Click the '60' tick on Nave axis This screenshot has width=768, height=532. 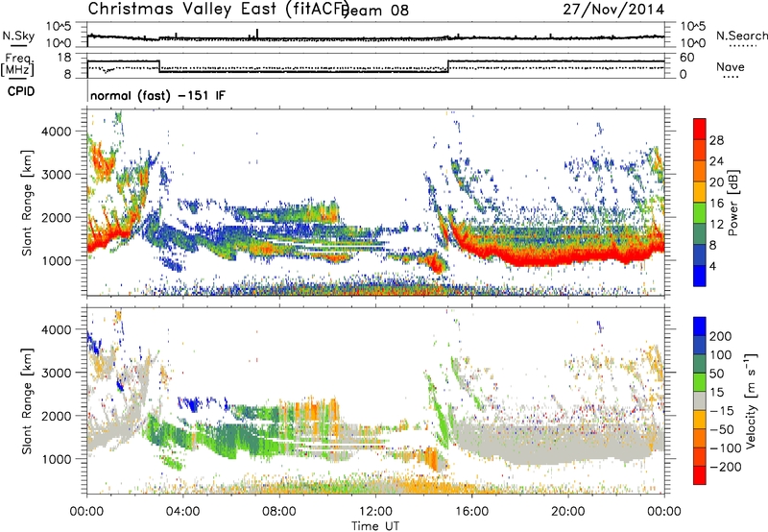[687, 58]
